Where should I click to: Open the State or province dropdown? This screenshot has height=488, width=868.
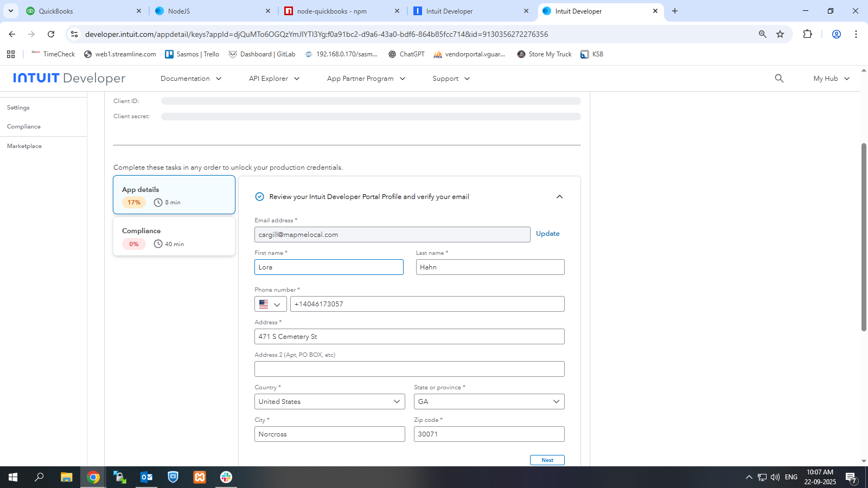coord(489,402)
